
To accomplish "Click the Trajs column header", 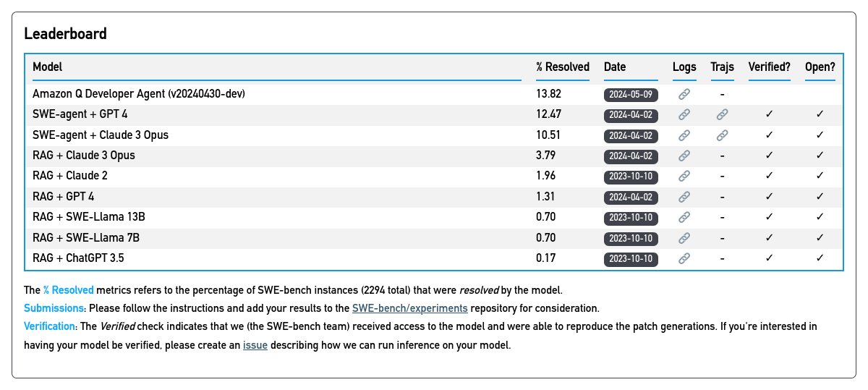I will click(x=722, y=67).
